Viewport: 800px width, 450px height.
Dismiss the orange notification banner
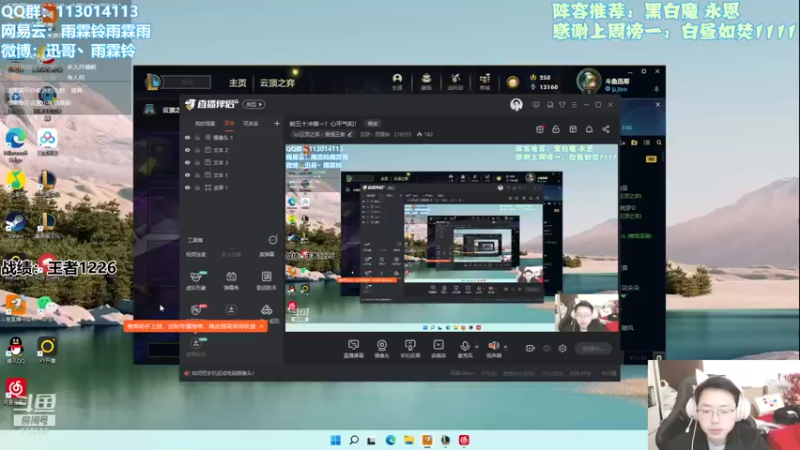[262, 326]
